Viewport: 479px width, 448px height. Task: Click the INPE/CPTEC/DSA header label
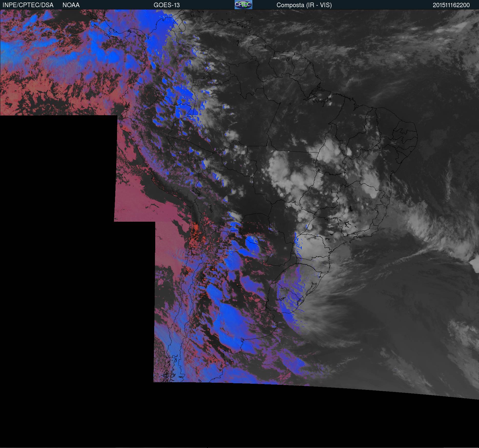(28, 5)
